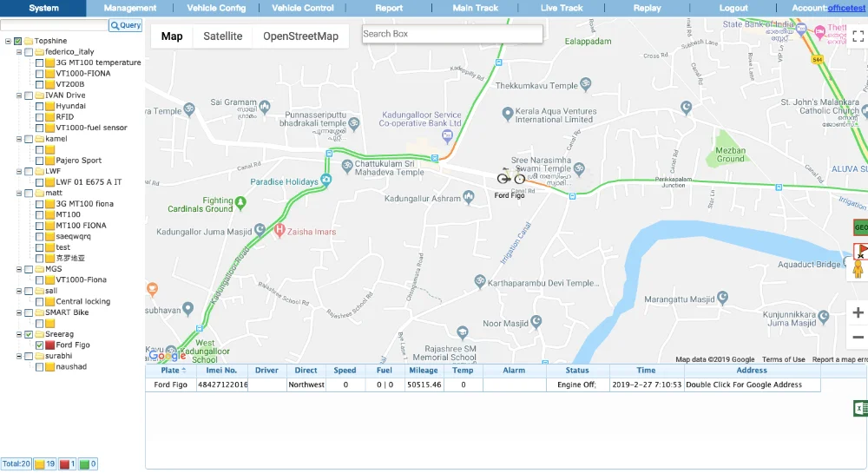
Task: Click Noor Masjid marker icon
Action: (536, 321)
